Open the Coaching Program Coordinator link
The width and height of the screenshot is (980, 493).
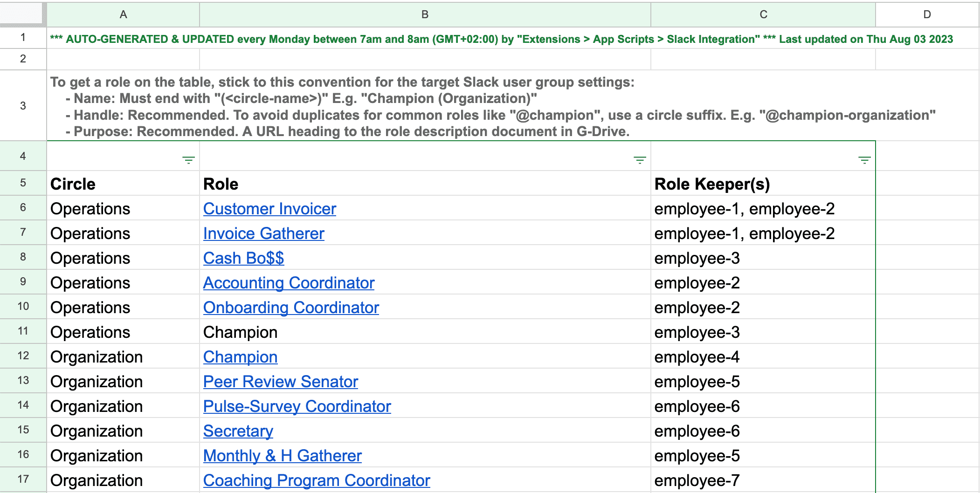tap(317, 480)
